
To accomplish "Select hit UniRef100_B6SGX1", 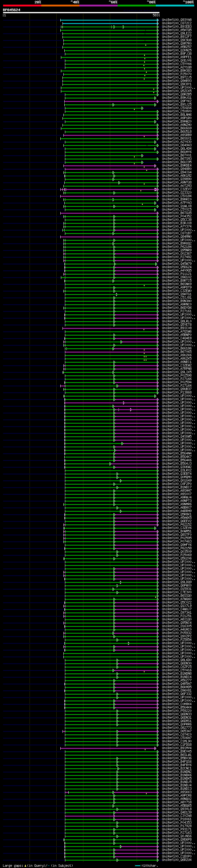I will pyautogui.click(x=177, y=139).
